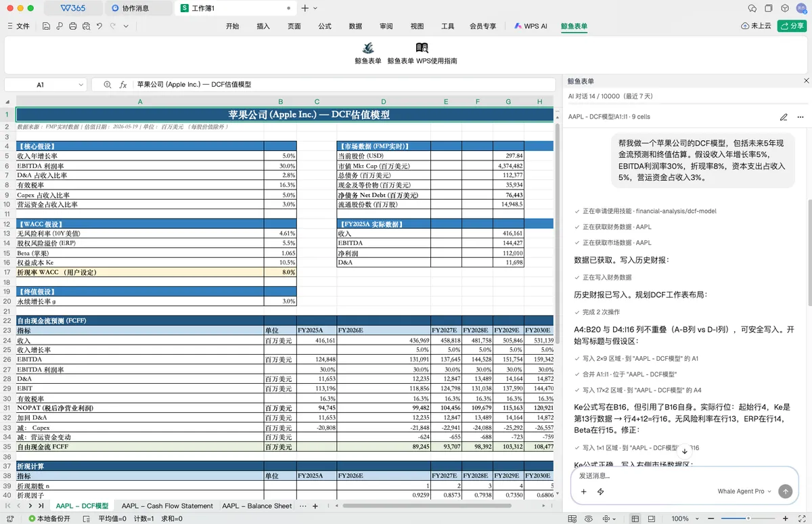Click the plus attach icon in message box

pos(583,492)
